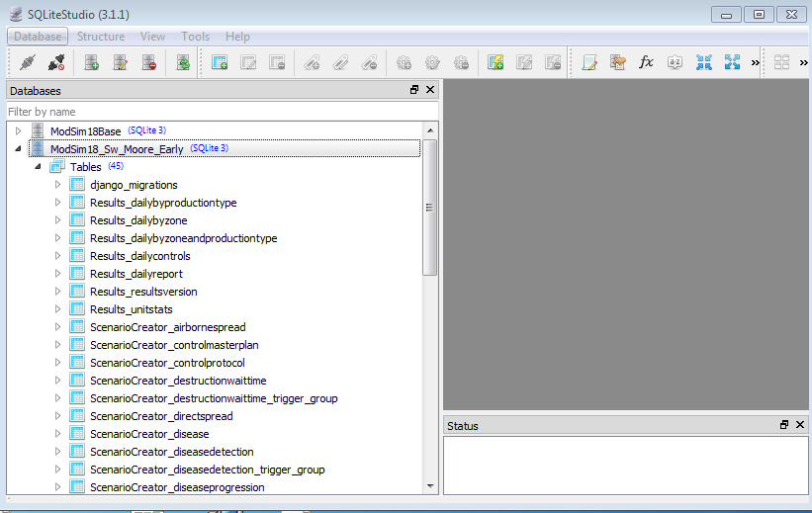The width and height of the screenshot is (812, 513).
Task: Click the Delete index toolbar icon
Action: tap(369, 63)
